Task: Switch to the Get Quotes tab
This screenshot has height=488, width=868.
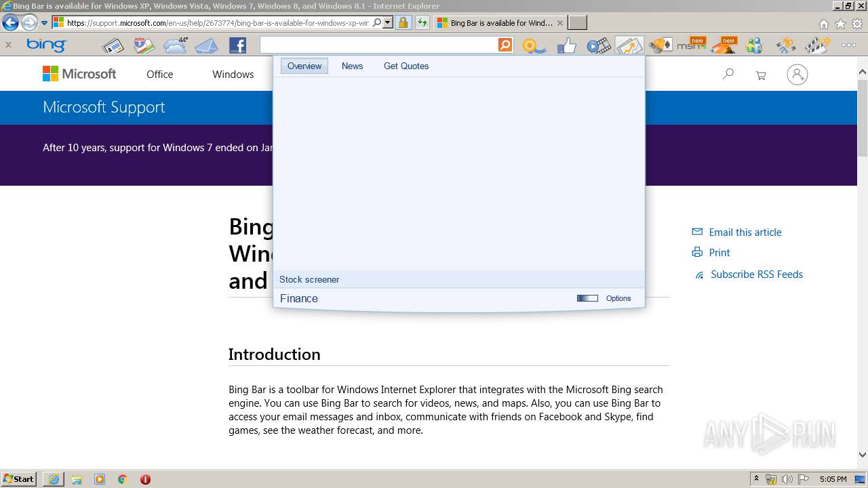Action: pyautogui.click(x=406, y=66)
